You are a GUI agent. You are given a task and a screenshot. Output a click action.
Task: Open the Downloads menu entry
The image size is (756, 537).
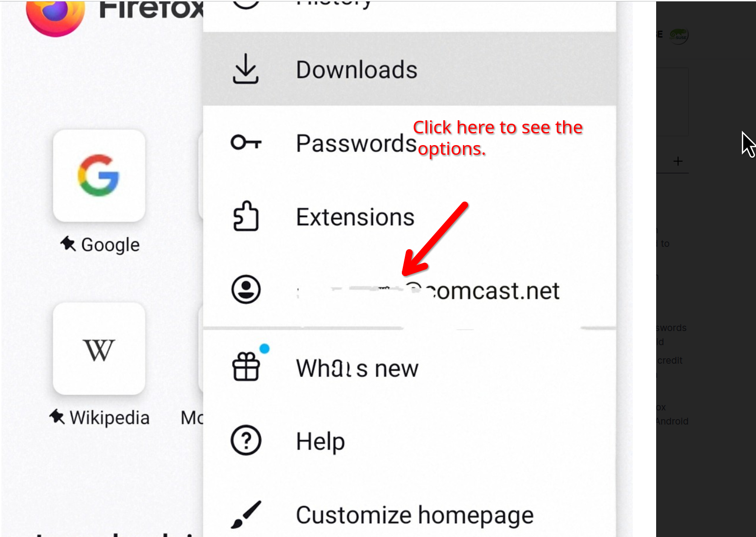click(410, 69)
